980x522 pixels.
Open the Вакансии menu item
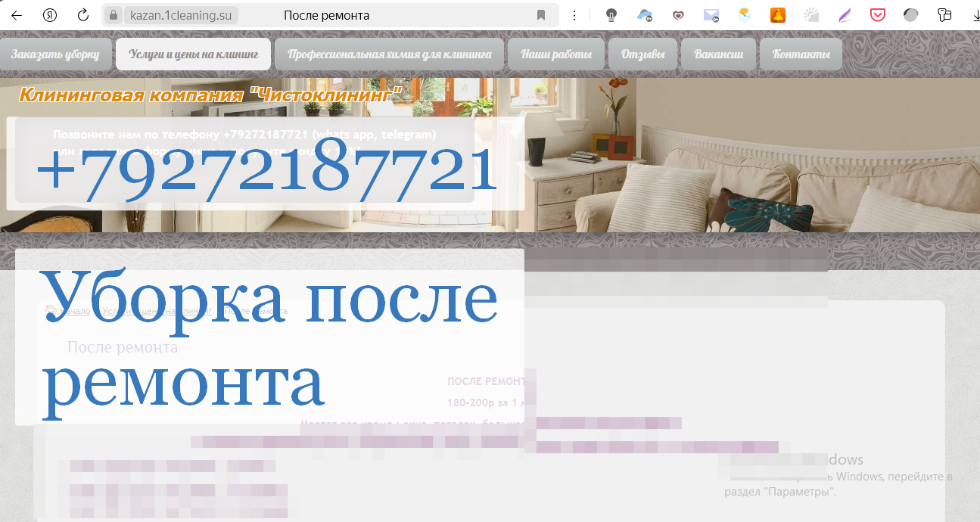(x=719, y=54)
